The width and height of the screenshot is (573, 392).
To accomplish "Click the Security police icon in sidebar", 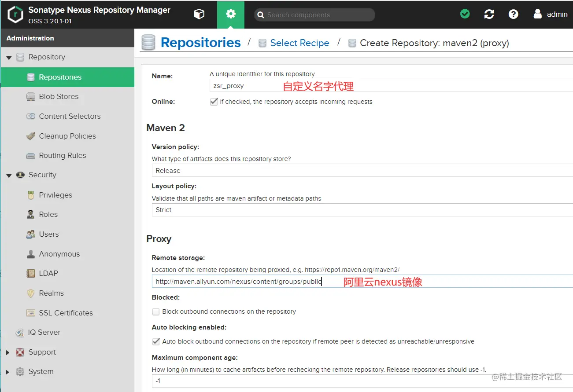I will tap(20, 175).
